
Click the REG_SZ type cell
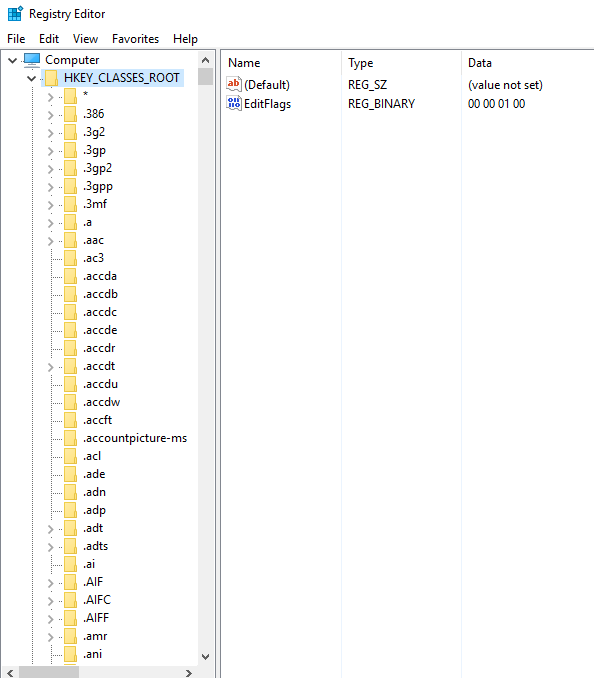click(x=367, y=85)
